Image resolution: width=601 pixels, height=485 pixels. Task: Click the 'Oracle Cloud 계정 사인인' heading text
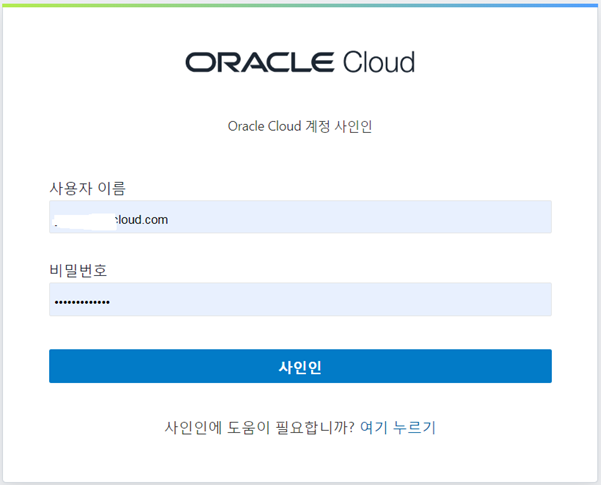pyautogui.click(x=300, y=126)
